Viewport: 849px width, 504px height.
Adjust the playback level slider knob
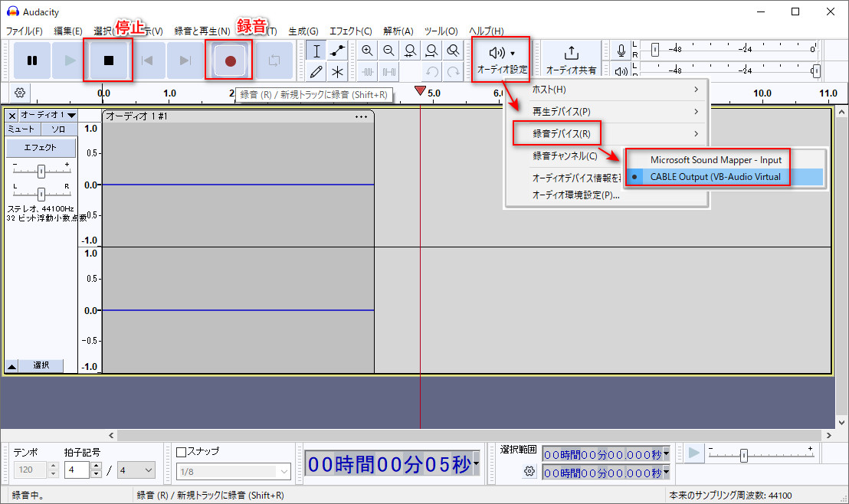pos(816,71)
